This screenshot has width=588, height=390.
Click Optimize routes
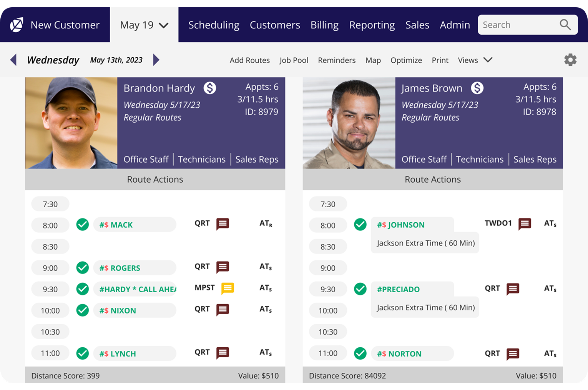point(406,60)
